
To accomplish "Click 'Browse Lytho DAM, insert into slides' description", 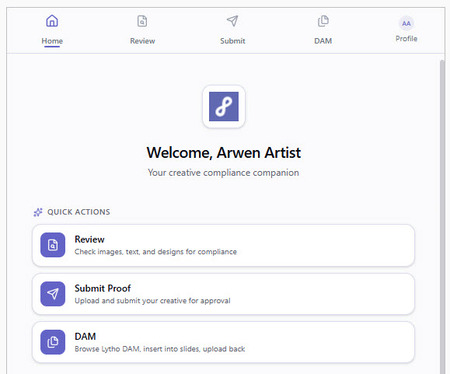I will tap(160, 349).
